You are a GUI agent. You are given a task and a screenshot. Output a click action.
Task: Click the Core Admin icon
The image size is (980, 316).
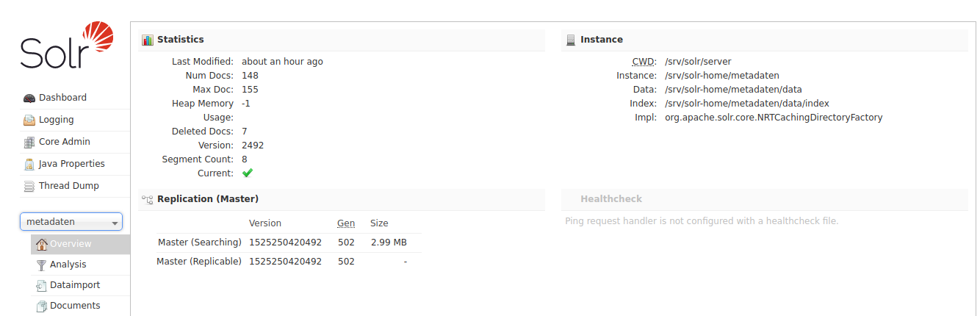[29, 142]
